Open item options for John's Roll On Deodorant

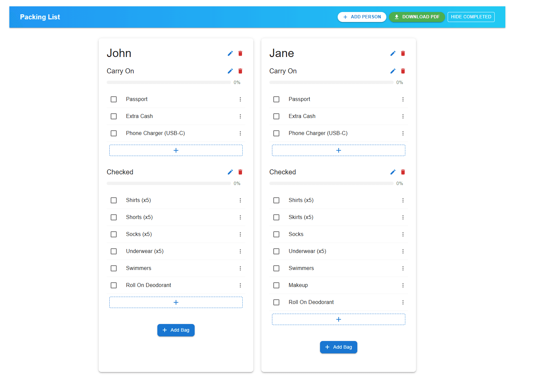240,285
